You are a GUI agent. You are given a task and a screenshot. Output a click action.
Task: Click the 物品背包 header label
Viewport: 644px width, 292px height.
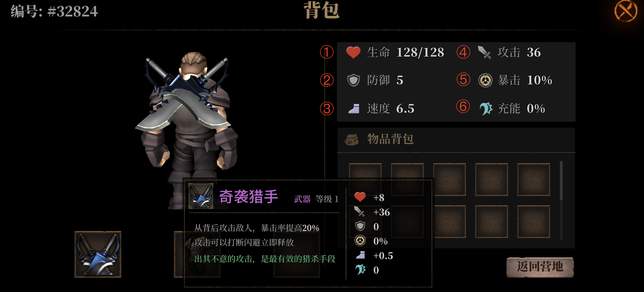pos(390,139)
